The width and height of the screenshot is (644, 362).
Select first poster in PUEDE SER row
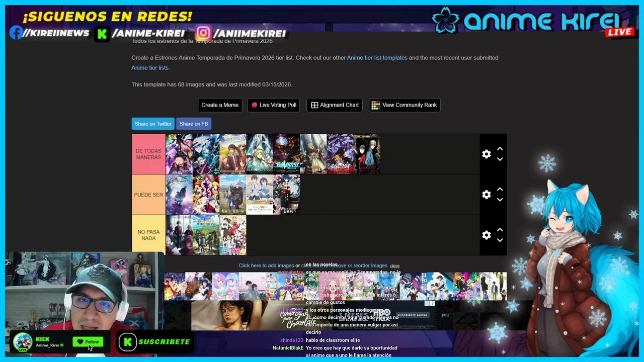click(179, 195)
